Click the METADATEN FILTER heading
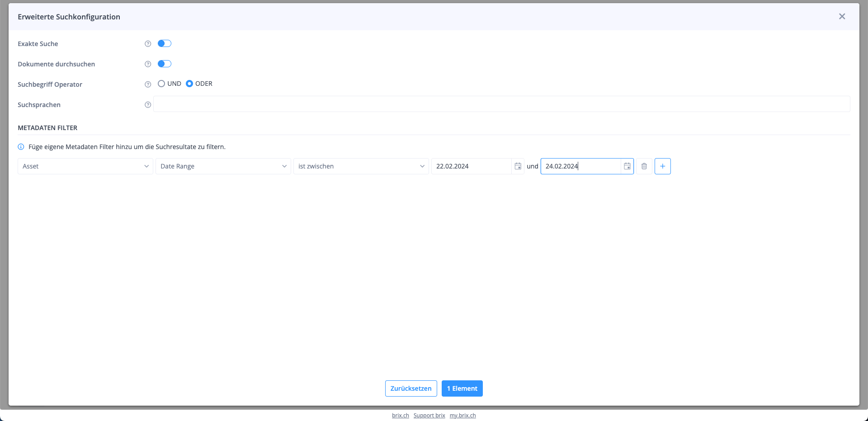Image resolution: width=868 pixels, height=421 pixels. (47, 128)
